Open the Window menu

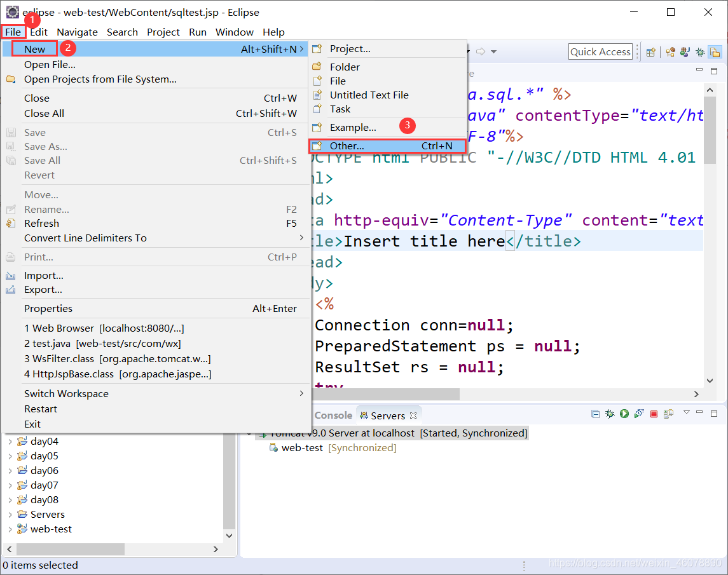point(235,32)
